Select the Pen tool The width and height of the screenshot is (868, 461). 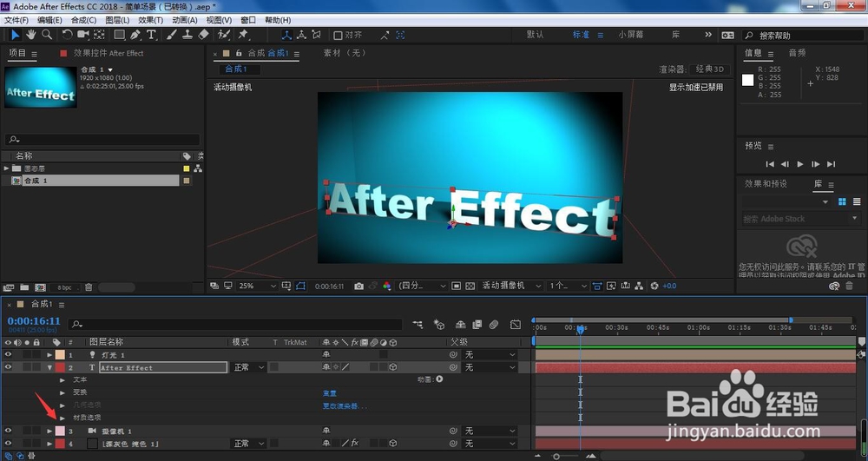click(x=135, y=35)
